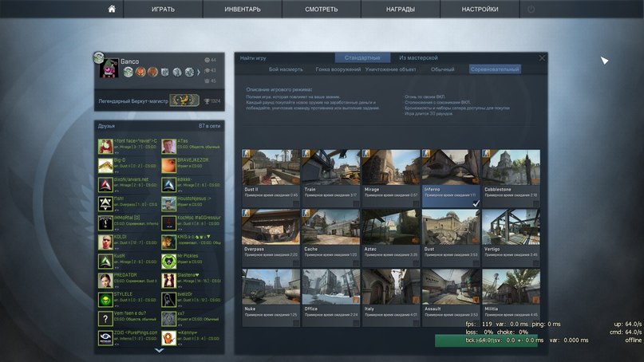The width and height of the screenshot is (644, 362).
Task: Click the first medal next to Ganco's avatar
Action: tap(128, 73)
